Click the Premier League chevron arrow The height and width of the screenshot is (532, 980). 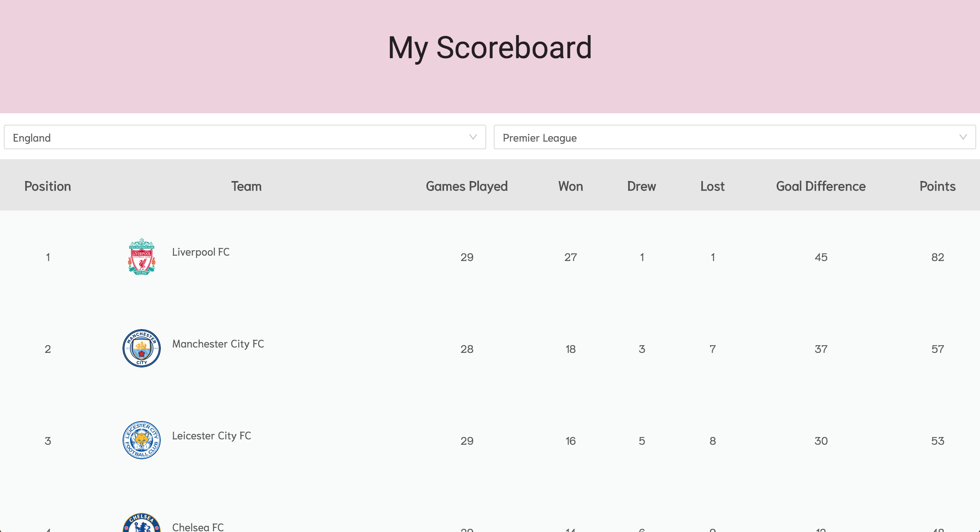click(963, 137)
